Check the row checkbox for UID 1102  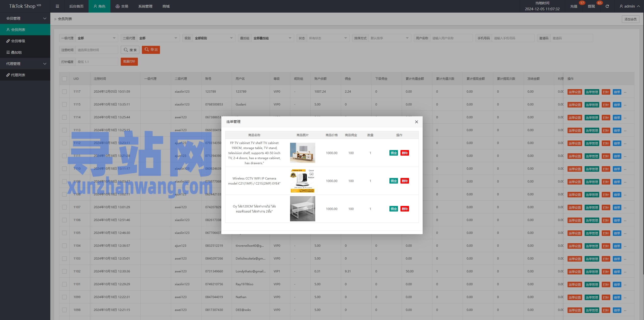tap(64, 271)
